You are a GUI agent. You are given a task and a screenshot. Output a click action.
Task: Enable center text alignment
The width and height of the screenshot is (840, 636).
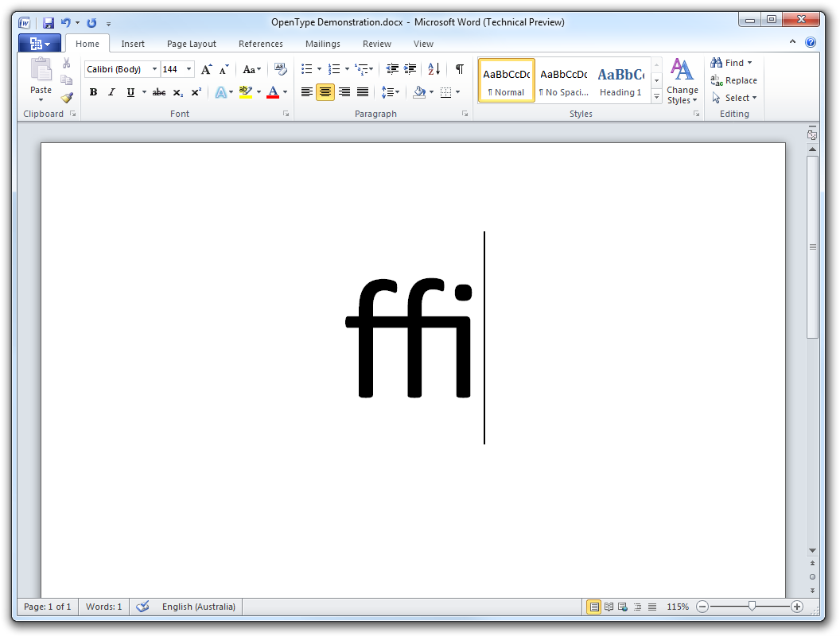[x=325, y=91]
